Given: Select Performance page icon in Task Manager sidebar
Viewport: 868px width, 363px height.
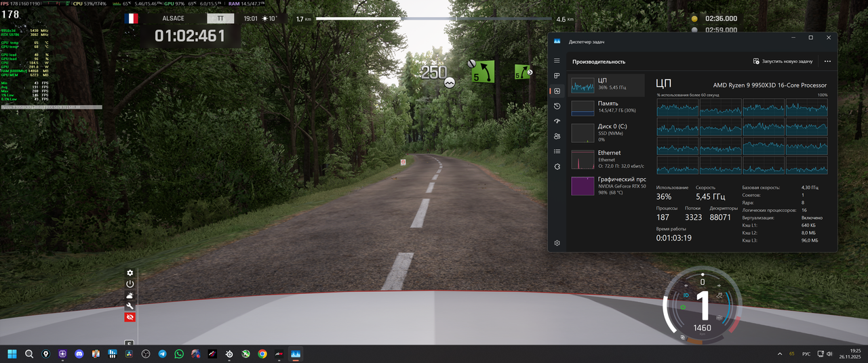Looking at the screenshot, I should tap(557, 91).
